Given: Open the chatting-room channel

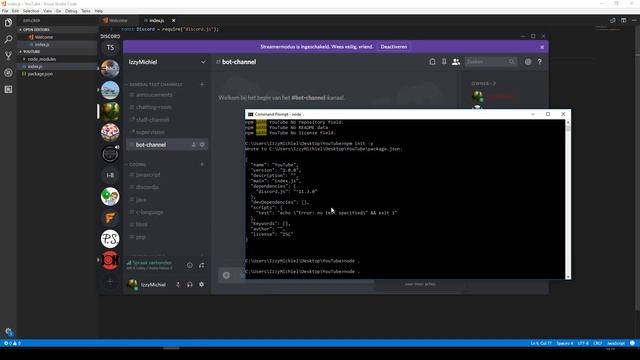Looking at the screenshot, I should [153, 107].
